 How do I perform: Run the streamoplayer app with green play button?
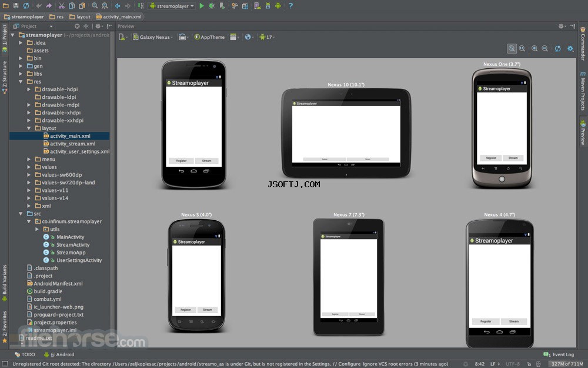coord(202,6)
